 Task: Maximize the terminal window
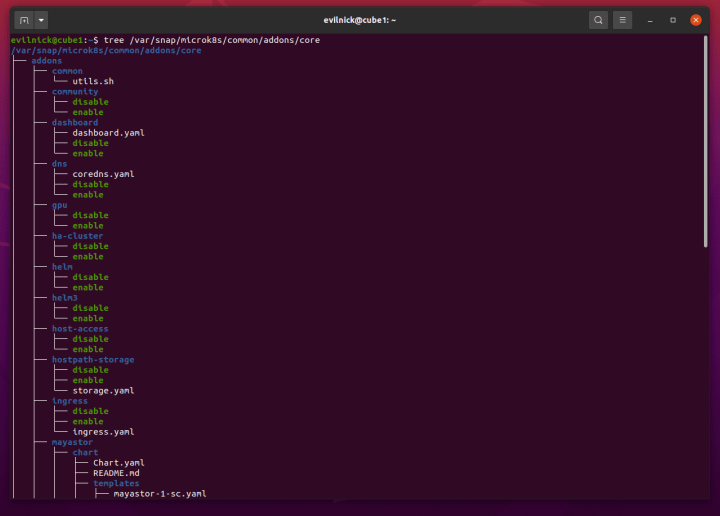(673, 20)
